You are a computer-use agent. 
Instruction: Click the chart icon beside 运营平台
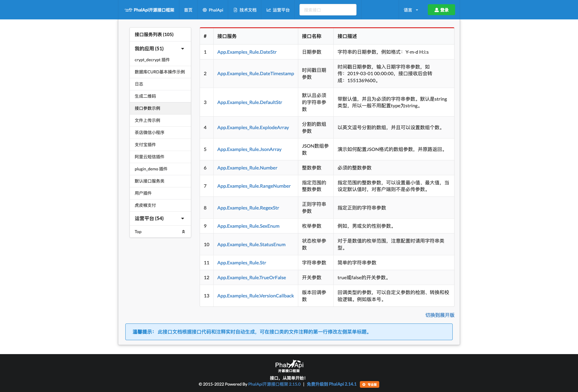coord(269,10)
